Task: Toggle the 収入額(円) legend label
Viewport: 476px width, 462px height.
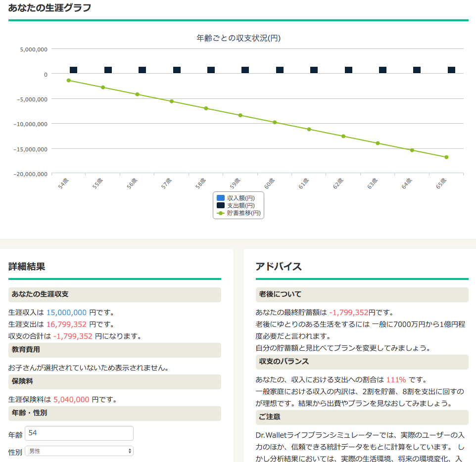Action: click(x=241, y=198)
